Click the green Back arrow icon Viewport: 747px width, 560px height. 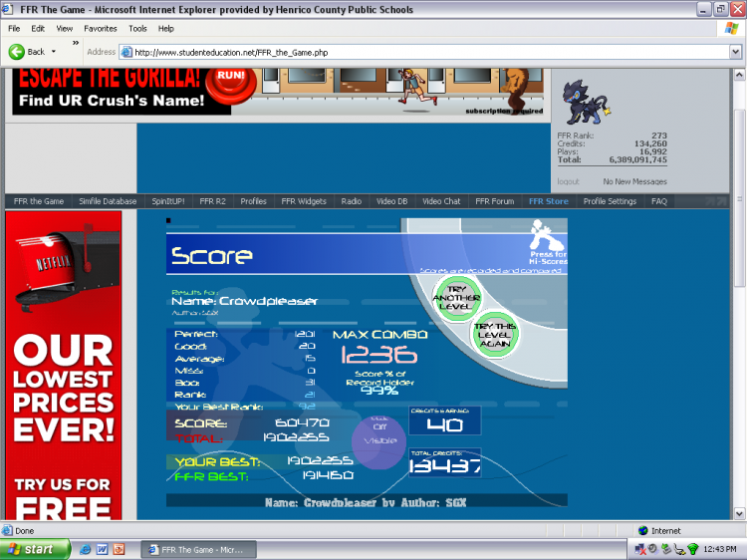tap(17, 52)
